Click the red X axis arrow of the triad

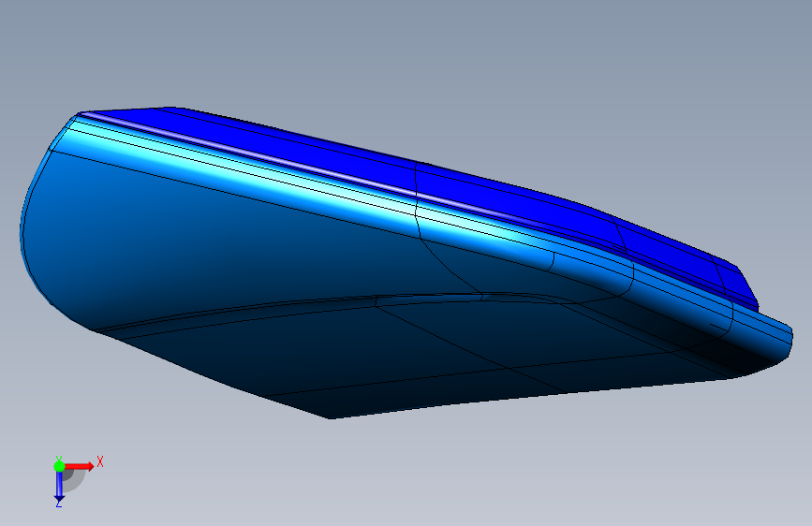pos(79,466)
